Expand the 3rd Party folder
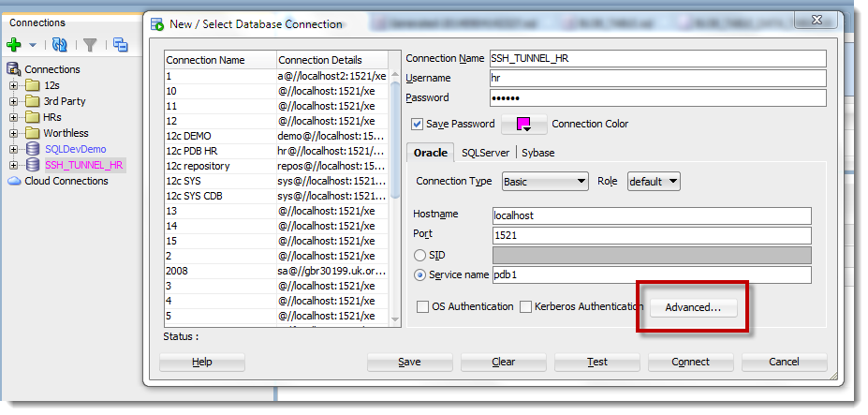Image resolution: width=868 pixels, height=415 pixels. pyautogui.click(x=14, y=102)
